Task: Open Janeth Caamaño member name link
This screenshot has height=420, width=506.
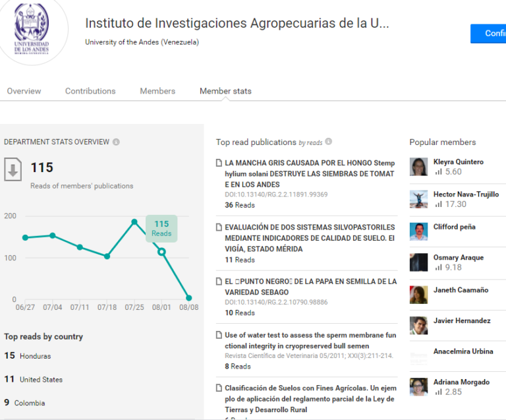Action: [461, 290]
